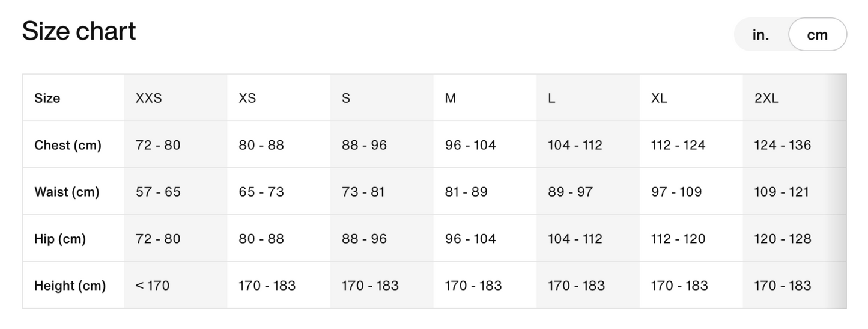The height and width of the screenshot is (329, 868).
Task: Select the Waist (cm) row label
Action: 67,192
